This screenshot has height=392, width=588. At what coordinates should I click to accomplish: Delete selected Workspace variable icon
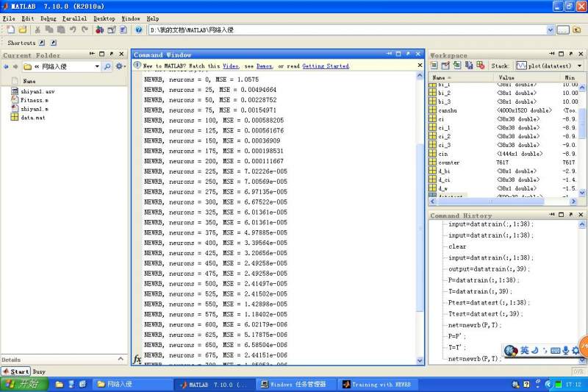pos(481,65)
